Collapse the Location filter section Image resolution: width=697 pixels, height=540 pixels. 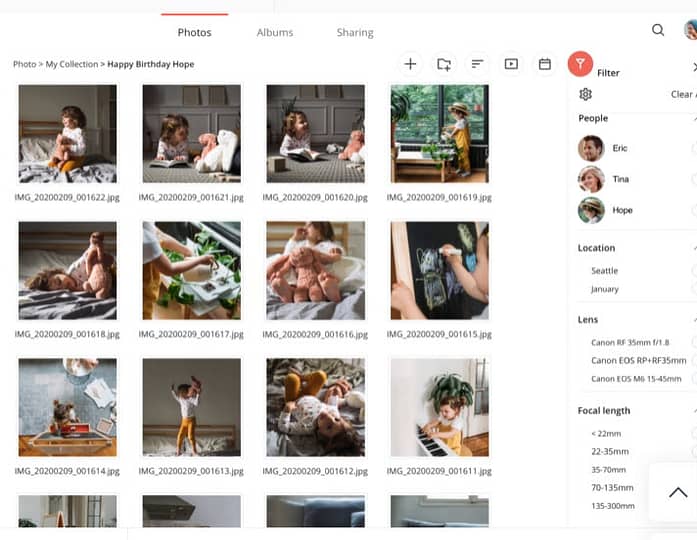coord(694,248)
